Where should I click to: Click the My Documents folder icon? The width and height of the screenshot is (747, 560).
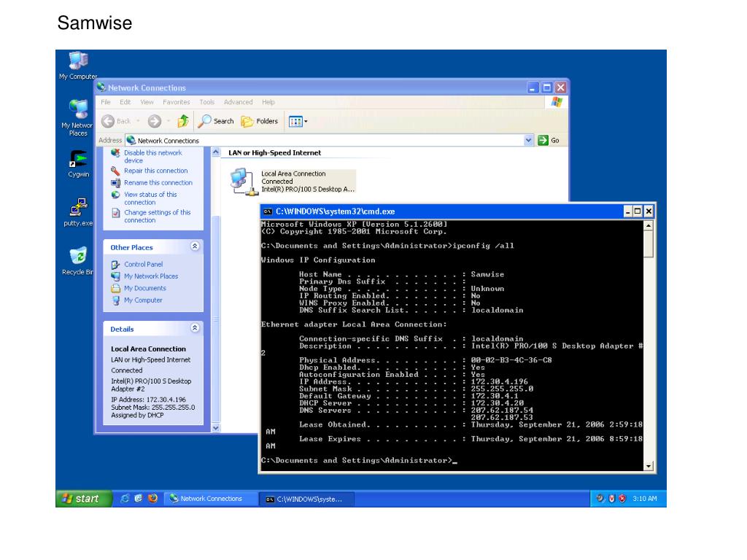pyautogui.click(x=115, y=289)
